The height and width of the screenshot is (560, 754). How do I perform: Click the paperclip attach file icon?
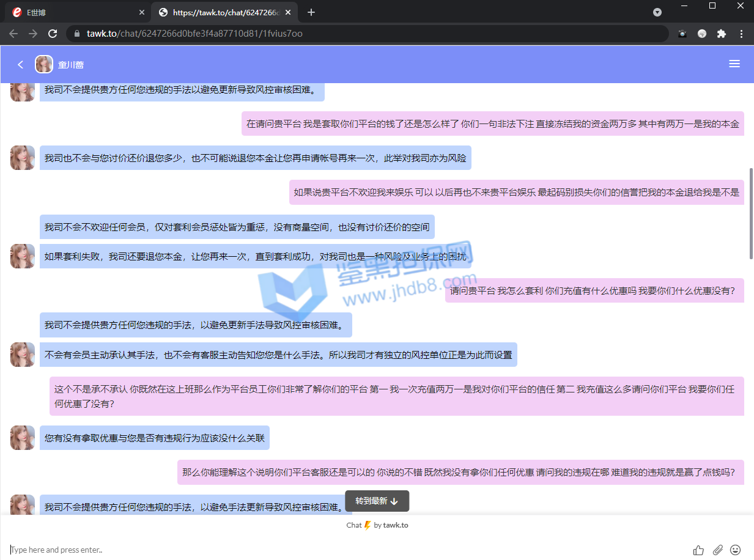click(x=717, y=550)
